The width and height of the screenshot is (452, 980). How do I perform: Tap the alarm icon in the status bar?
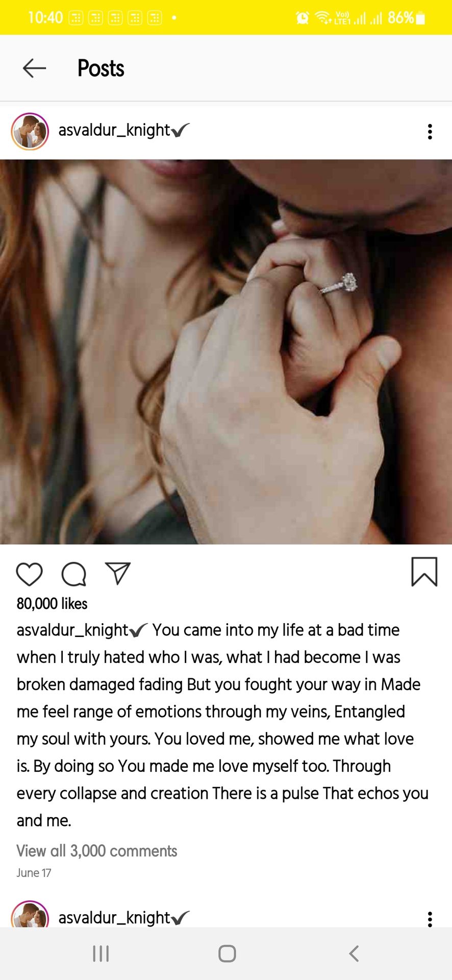click(303, 18)
